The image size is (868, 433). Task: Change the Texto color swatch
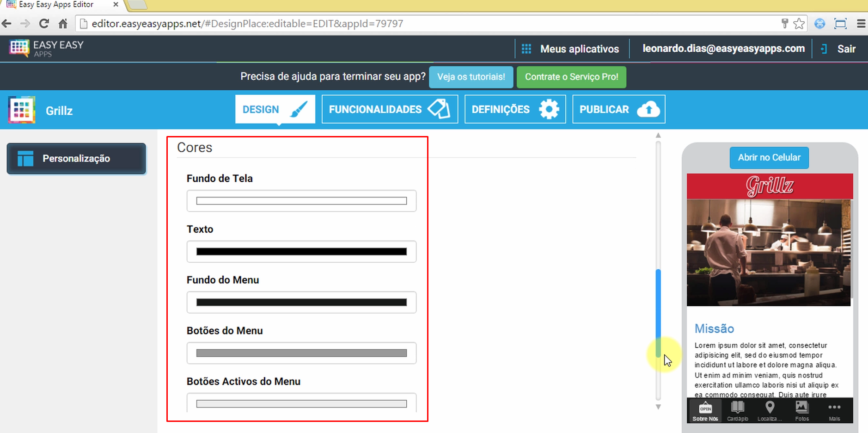click(301, 251)
